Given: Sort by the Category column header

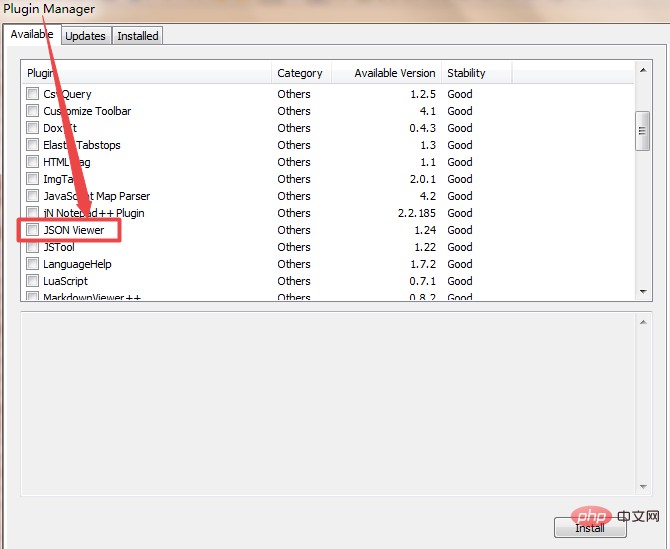Looking at the screenshot, I should pyautogui.click(x=299, y=73).
